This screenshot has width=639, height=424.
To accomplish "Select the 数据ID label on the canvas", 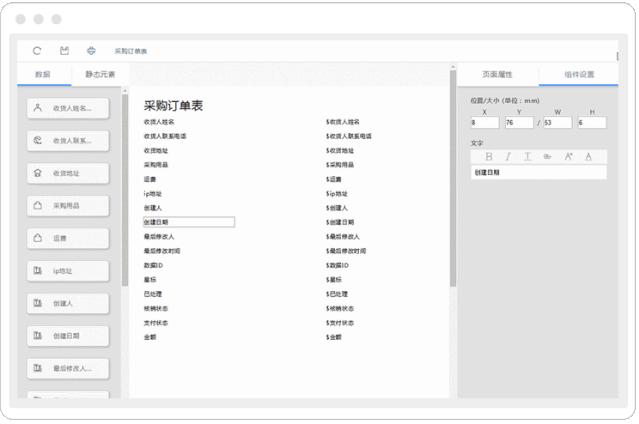I will [x=153, y=265].
